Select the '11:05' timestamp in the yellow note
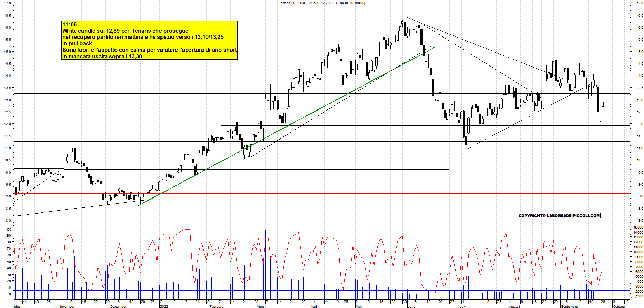The height and width of the screenshot is (308, 644). pyautogui.click(x=70, y=25)
